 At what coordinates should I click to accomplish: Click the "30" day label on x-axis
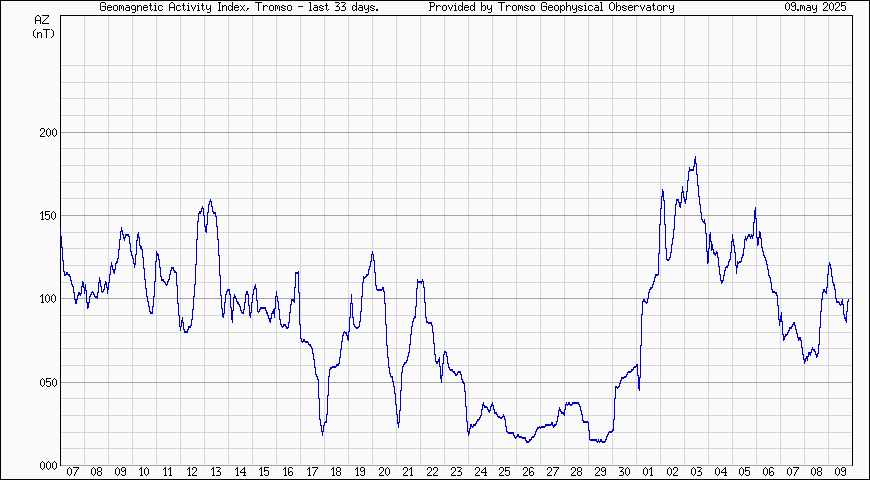tap(624, 472)
